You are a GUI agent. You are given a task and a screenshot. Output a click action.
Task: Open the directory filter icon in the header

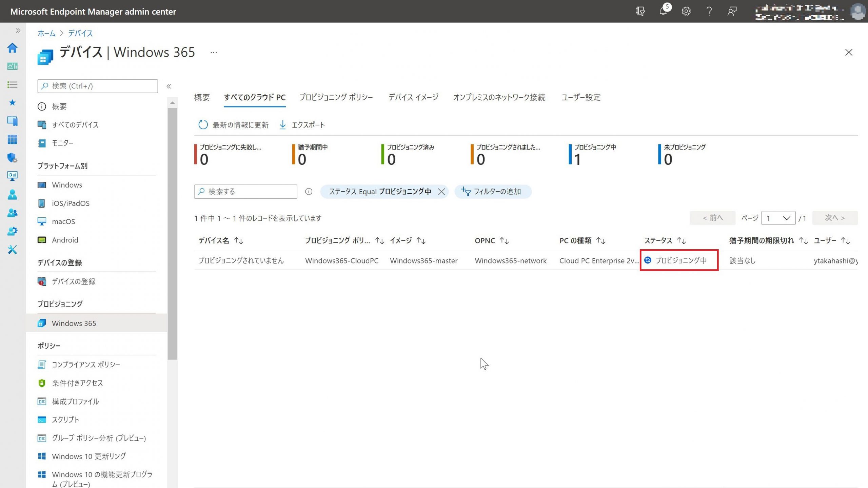click(640, 11)
